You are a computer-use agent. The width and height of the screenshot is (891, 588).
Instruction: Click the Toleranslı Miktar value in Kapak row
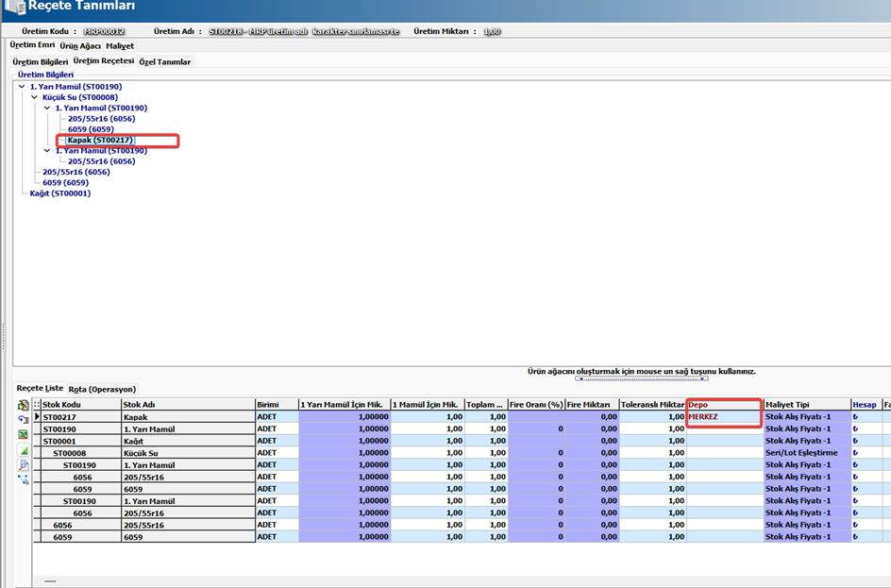point(652,417)
